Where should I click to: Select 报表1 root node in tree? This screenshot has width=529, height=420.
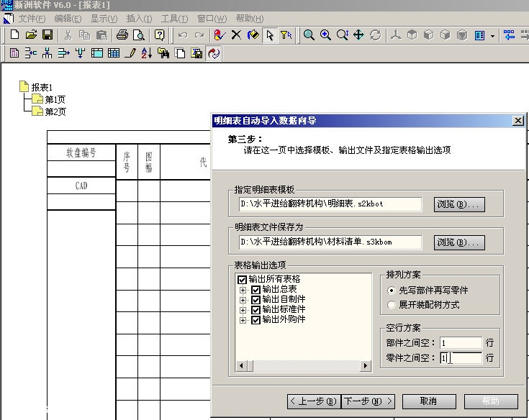click(x=42, y=87)
